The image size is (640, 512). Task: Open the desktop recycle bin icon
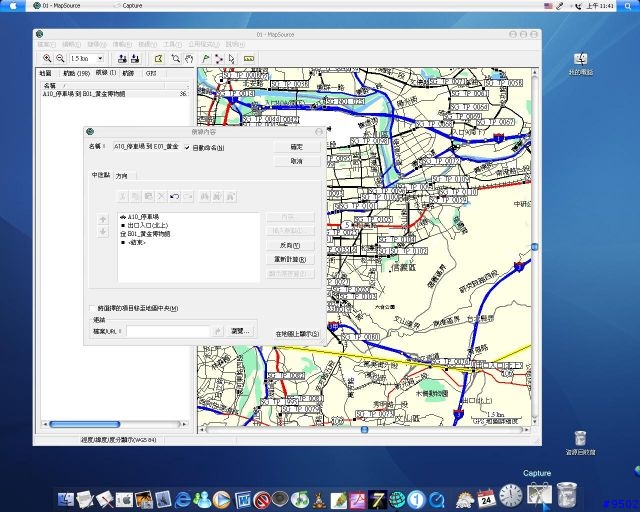point(580,442)
